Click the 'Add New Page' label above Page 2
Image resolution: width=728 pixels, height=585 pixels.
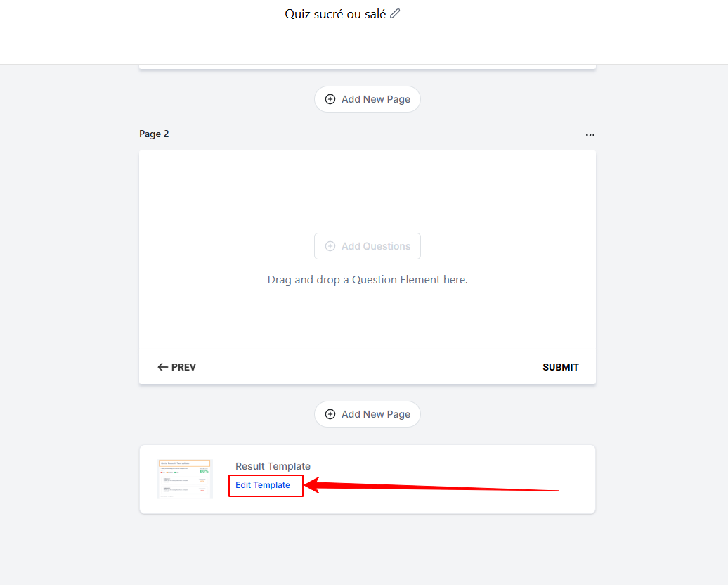coord(376,99)
